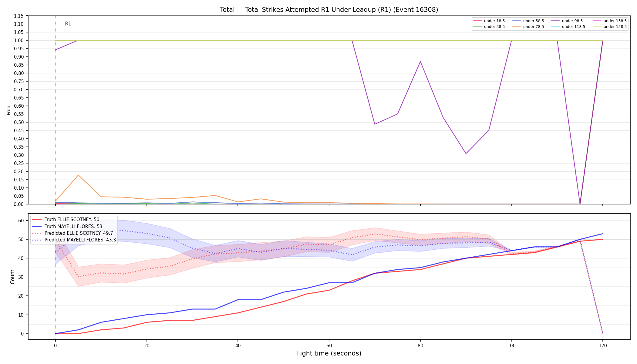Click the x-axis tick label 120

click(x=603, y=345)
